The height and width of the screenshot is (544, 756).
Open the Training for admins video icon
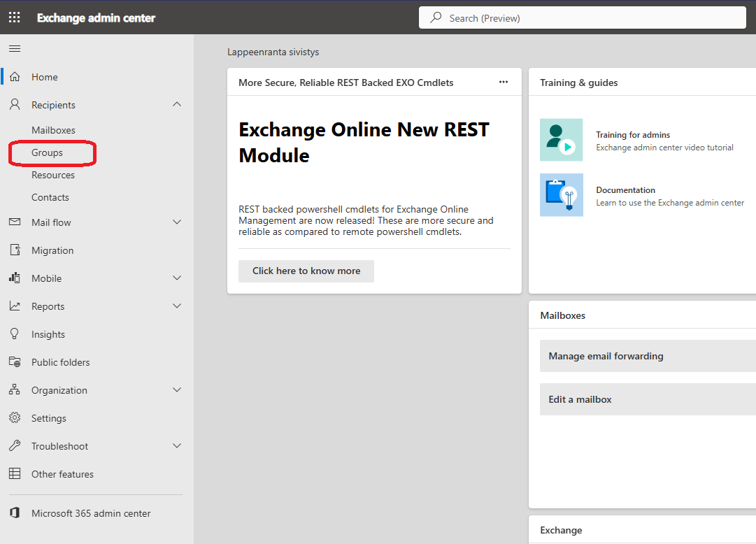click(x=561, y=140)
